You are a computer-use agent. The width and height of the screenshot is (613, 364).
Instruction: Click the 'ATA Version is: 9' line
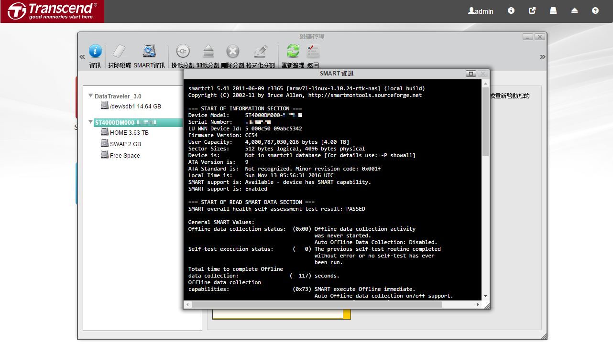pos(218,162)
